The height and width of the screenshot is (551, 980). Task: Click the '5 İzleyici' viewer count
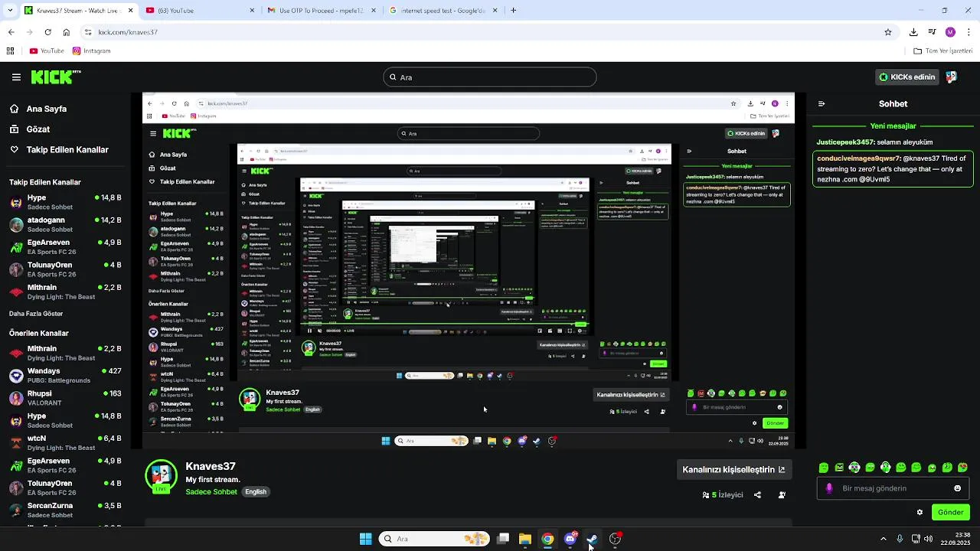pos(723,495)
